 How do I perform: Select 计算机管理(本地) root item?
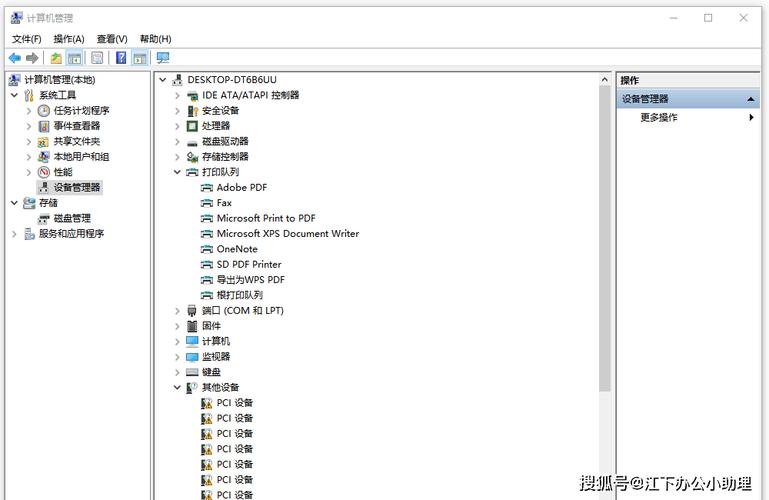pyautogui.click(x=59, y=80)
